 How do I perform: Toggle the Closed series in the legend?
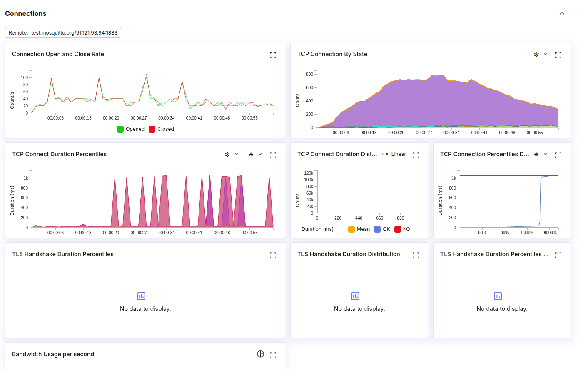(162, 129)
